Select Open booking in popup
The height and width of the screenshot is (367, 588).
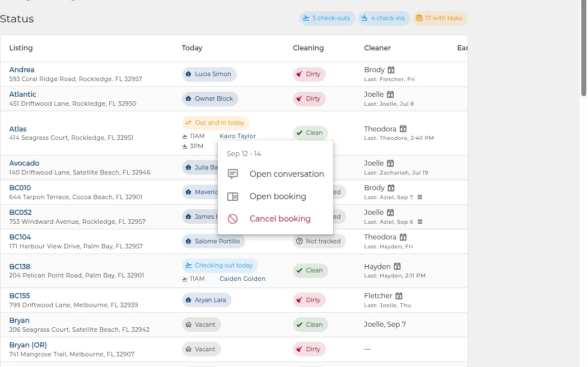(276, 196)
